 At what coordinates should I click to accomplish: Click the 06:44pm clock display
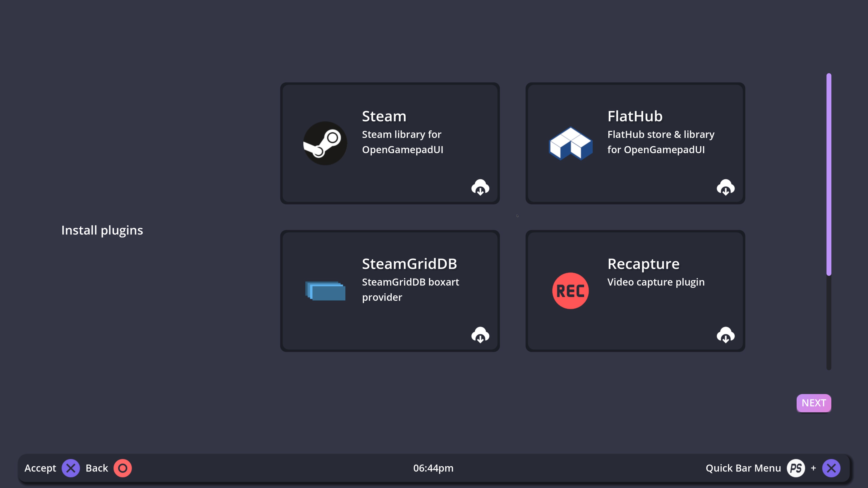tap(433, 468)
